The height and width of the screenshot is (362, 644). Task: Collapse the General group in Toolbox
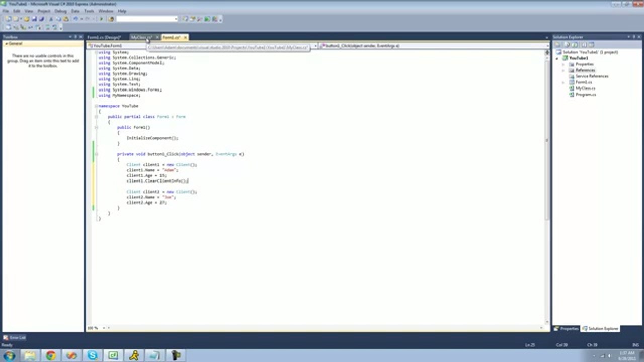6,44
